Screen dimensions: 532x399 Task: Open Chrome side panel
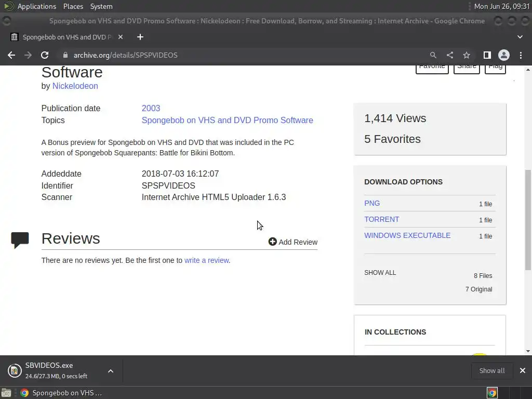487,55
